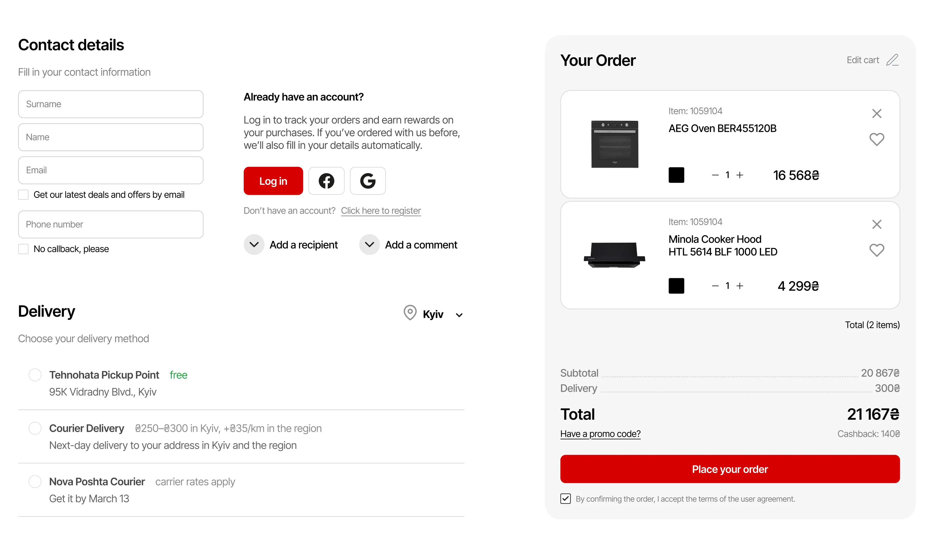Screen dimensions: 934x560
Task: Increase AEG Oven quantity with plus
Action: click(x=740, y=175)
